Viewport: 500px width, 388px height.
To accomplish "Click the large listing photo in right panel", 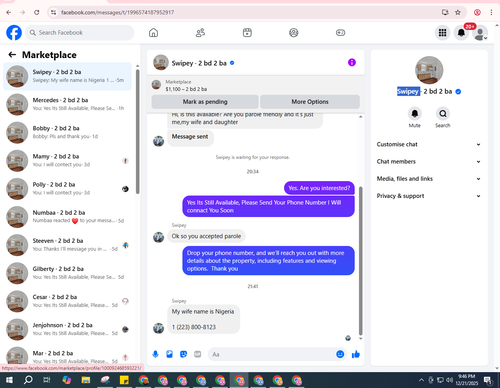I will (429, 70).
